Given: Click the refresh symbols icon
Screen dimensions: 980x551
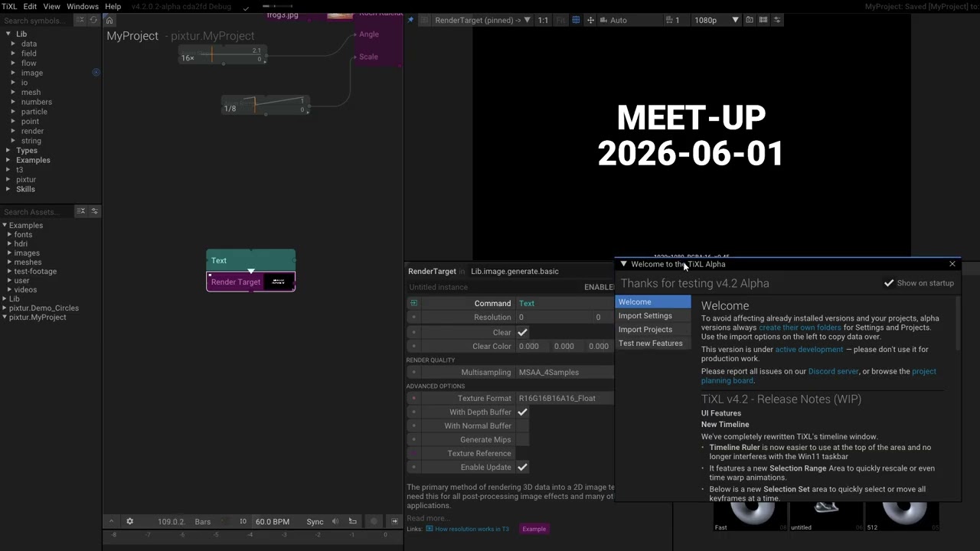Looking at the screenshot, I should (x=94, y=21).
